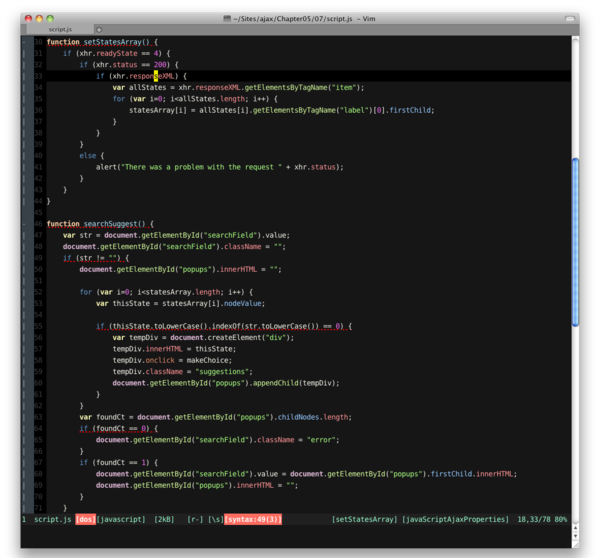Click [javaScriptAjaxProperties] in the status line
Screen dimensions: 600x558
coord(455,519)
